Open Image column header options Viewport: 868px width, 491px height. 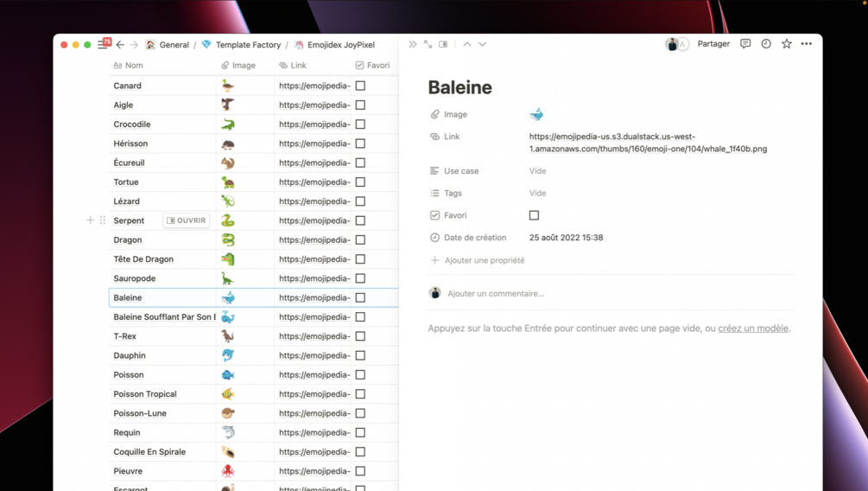(x=238, y=66)
